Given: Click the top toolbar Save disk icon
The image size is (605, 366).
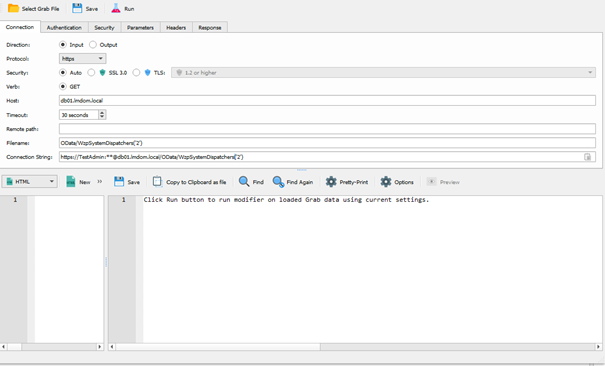Looking at the screenshot, I should [x=77, y=8].
